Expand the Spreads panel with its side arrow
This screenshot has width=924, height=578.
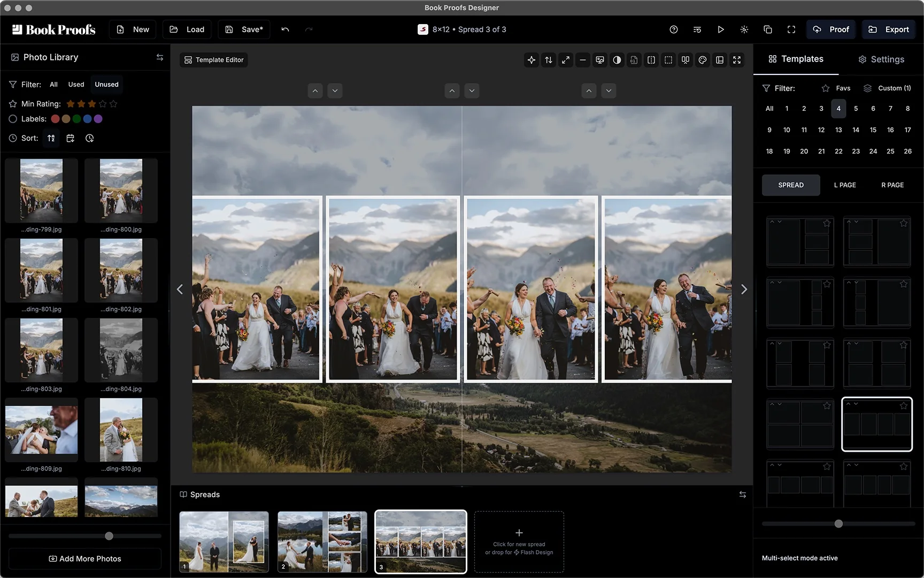coord(743,495)
